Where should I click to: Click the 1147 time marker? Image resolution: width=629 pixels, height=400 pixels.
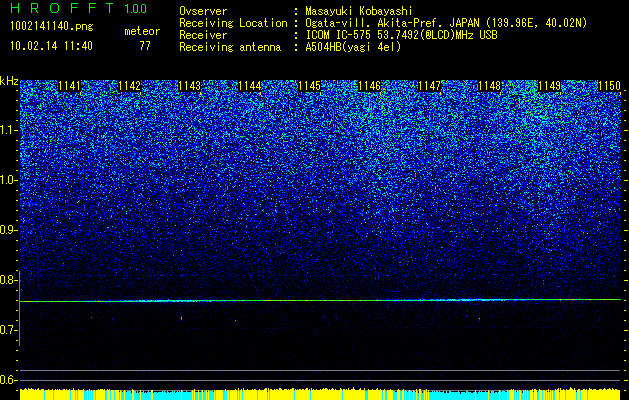(x=430, y=86)
